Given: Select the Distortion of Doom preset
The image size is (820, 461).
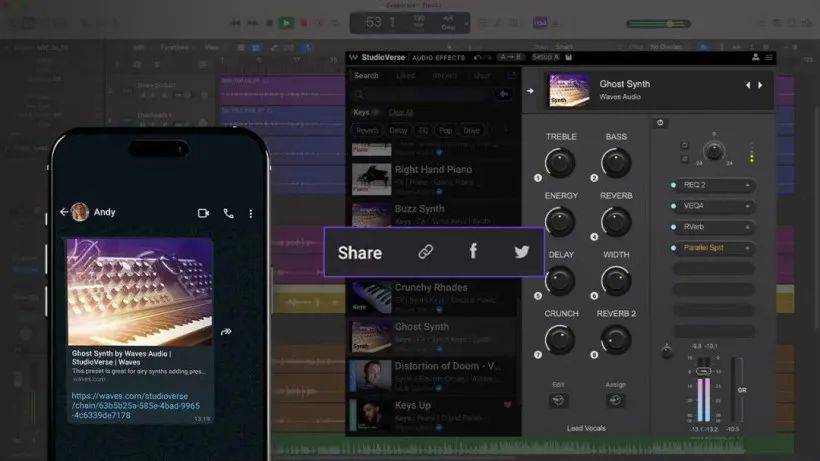Looking at the screenshot, I should (434, 376).
